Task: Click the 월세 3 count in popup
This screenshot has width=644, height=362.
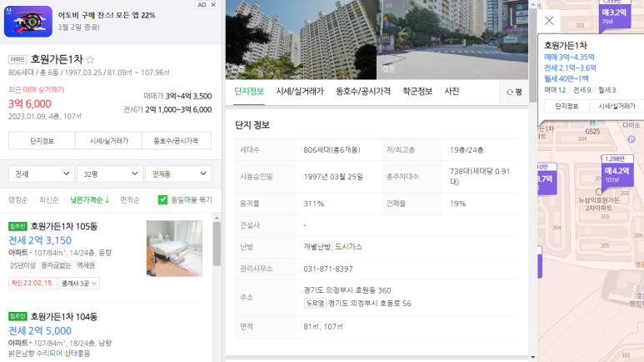Action: click(607, 90)
